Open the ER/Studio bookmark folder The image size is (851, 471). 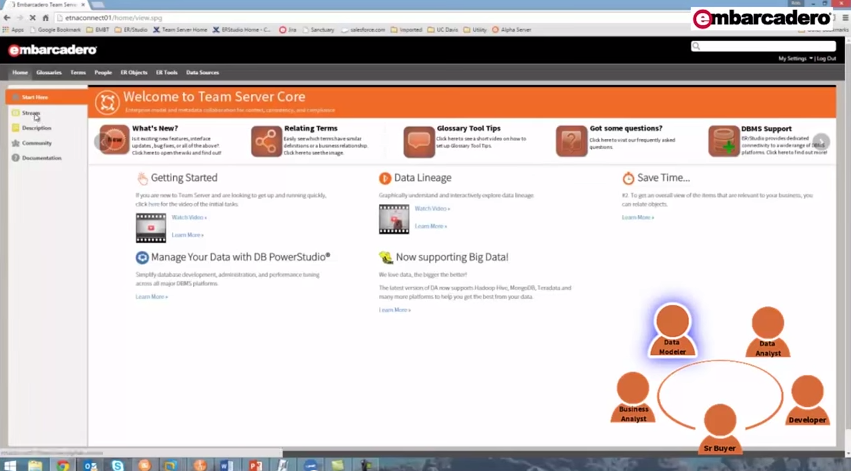coord(131,30)
